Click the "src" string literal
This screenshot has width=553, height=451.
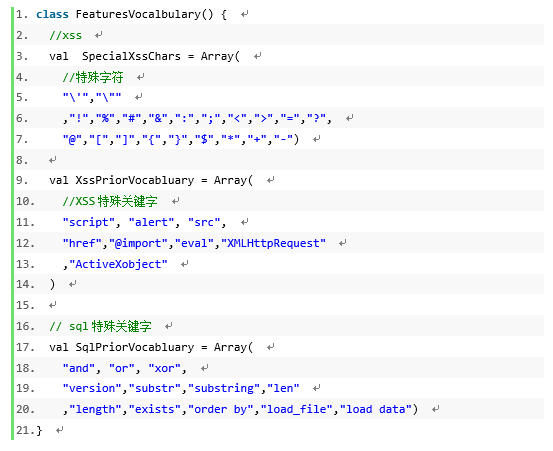coord(204,222)
